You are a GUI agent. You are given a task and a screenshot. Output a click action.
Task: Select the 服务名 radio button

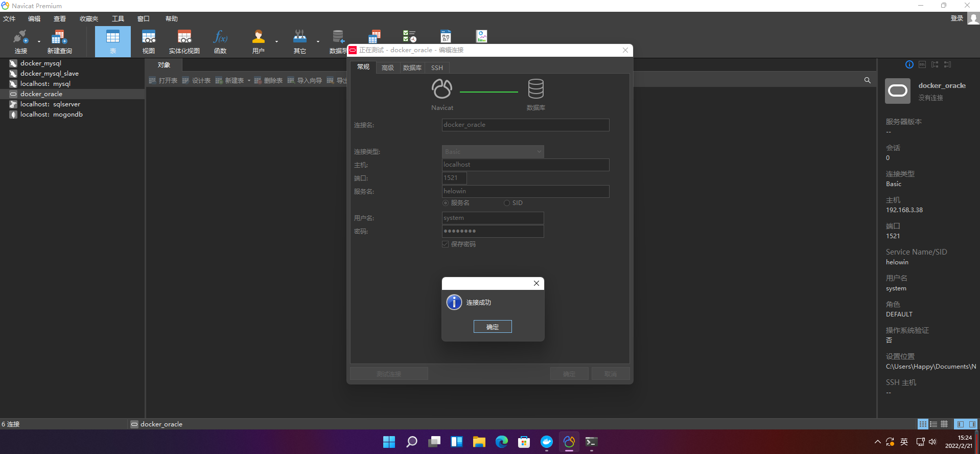click(x=446, y=203)
